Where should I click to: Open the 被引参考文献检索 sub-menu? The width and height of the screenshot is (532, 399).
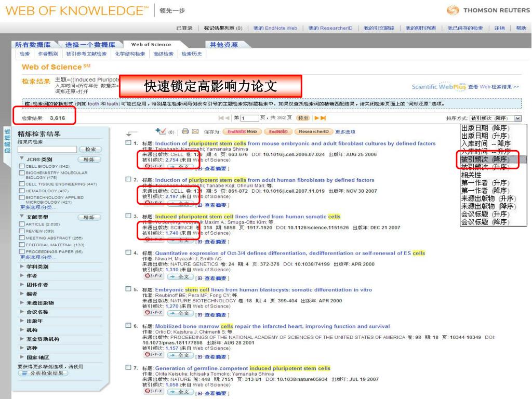[x=87, y=54]
